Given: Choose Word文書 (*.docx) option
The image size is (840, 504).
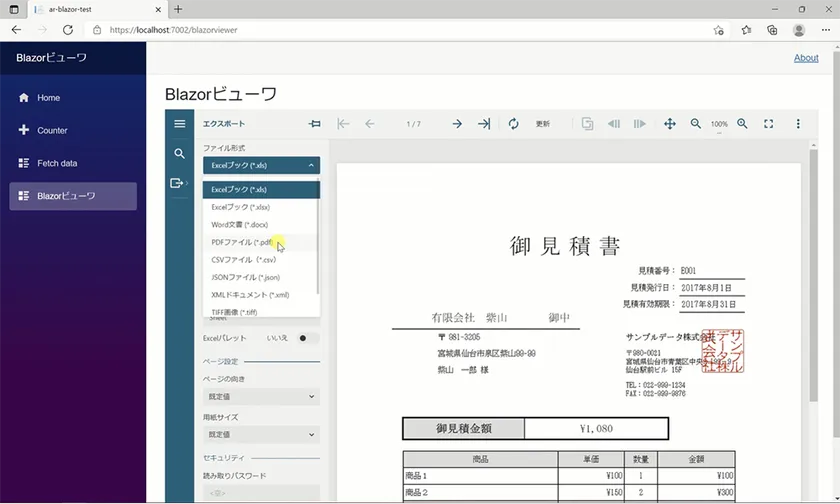Looking at the screenshot, I should pyautogui.click(x=239, y=224).
